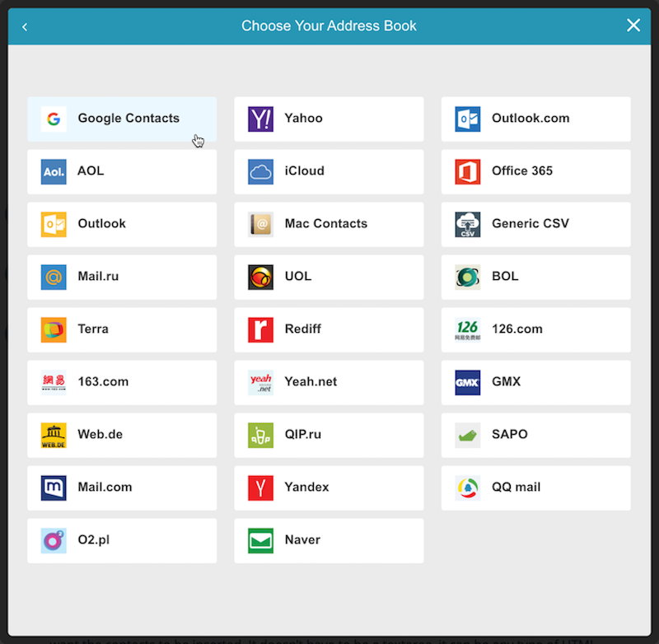659x644 pixels.
Task: Select the Outlook text label
Action: (x=101, y=223)
